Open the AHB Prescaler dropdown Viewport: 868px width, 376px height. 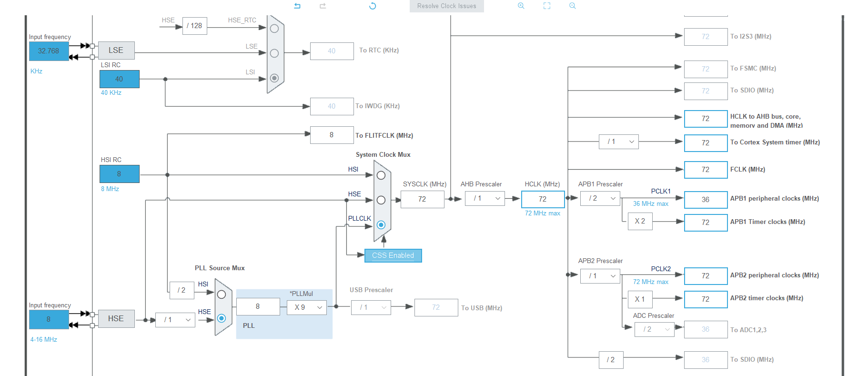click(x=485, y=198)
